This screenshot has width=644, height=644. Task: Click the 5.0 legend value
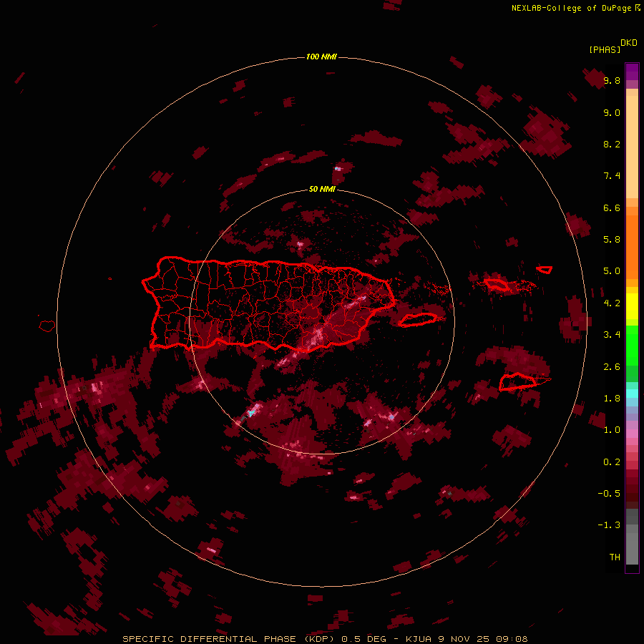click(x=612, y=271)
